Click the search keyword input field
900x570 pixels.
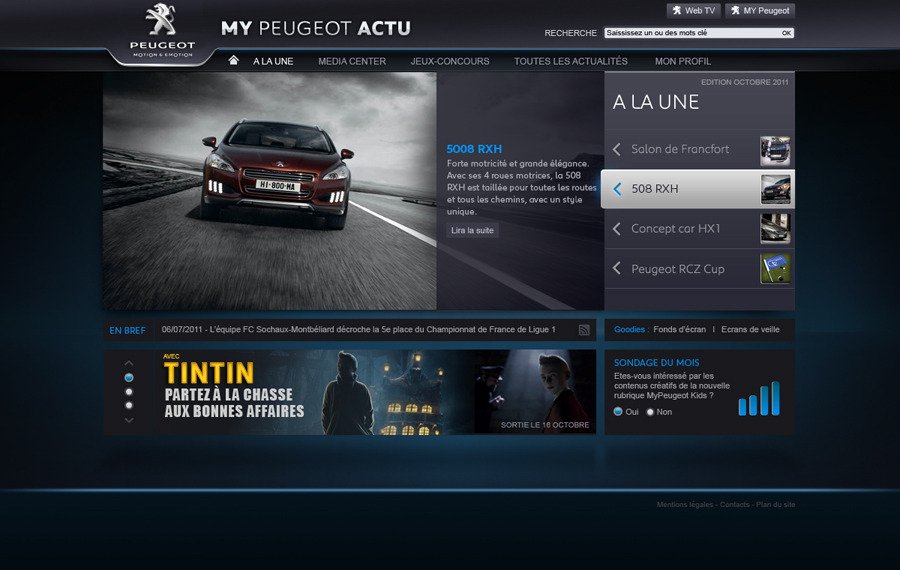coord(690,33)
